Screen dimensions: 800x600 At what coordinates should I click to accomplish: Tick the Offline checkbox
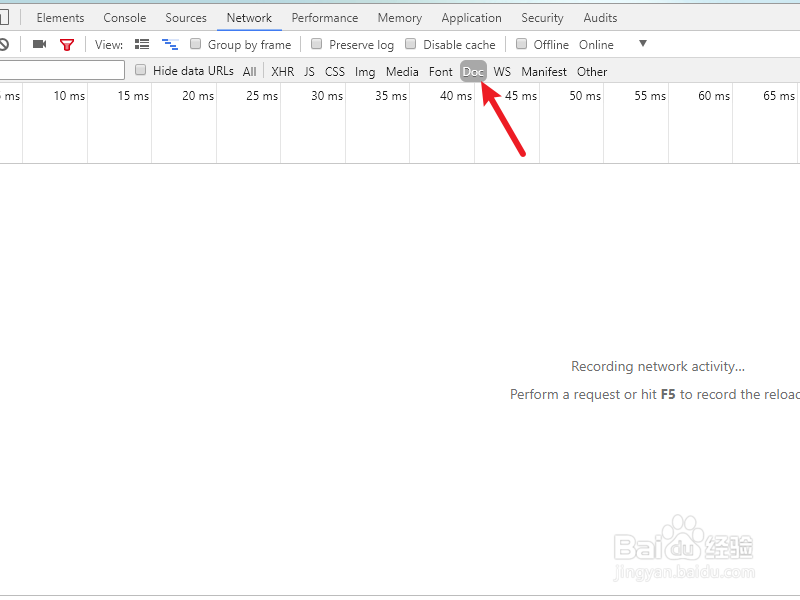tap(521, 44)
